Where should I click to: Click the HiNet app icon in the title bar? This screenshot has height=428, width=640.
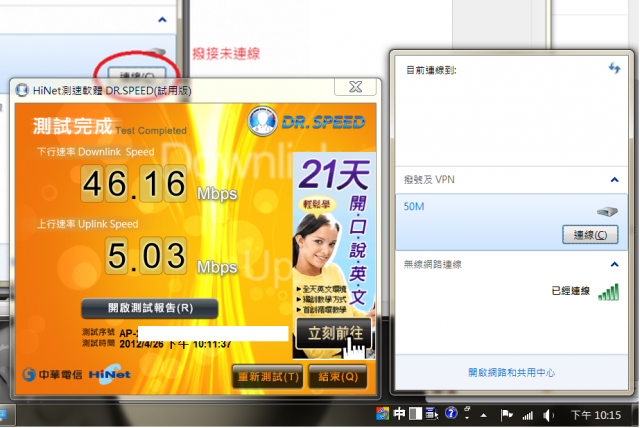click(22, 90)
